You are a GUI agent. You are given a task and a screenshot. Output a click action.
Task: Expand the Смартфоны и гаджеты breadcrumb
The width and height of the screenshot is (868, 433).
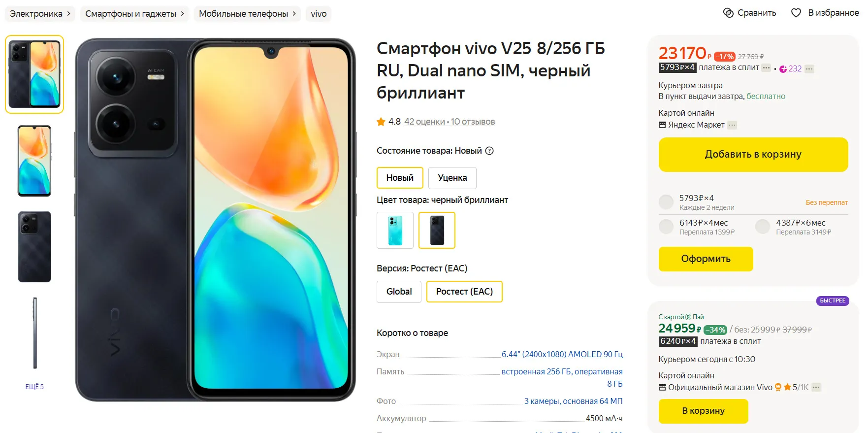pyautogui.click(x=182, y=14)
